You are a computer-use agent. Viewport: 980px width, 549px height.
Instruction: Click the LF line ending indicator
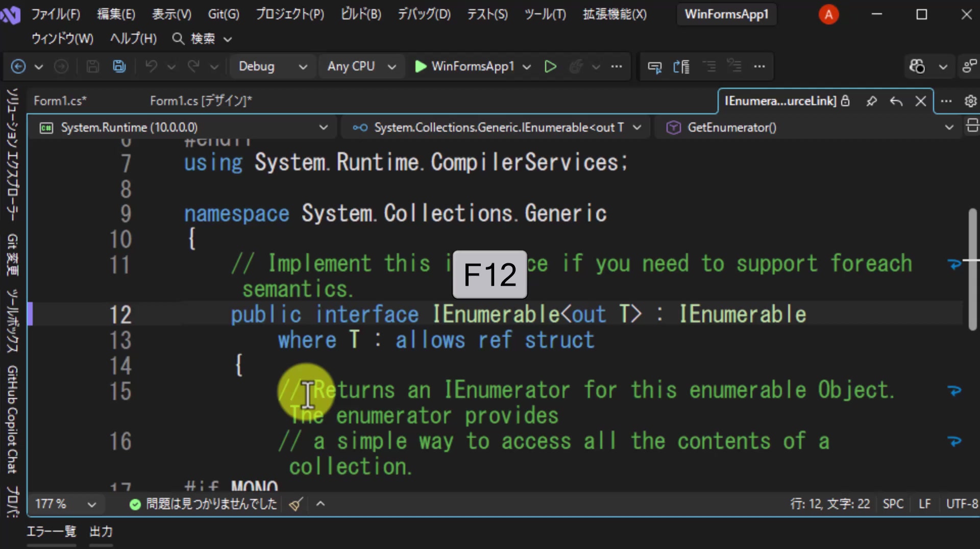pyautogui.click(x=924, y=504)
